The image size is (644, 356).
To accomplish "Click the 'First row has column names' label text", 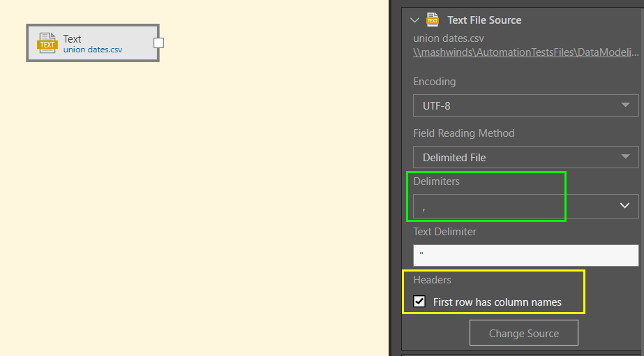I will pos(497,302).
